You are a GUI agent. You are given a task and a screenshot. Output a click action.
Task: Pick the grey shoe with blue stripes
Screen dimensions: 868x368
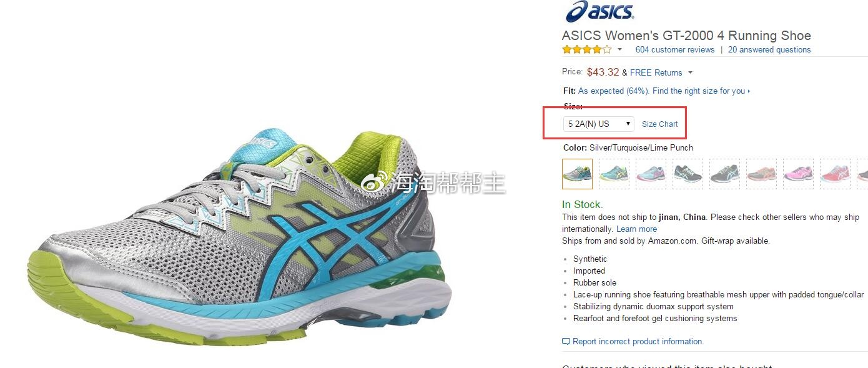click(724, 174)
